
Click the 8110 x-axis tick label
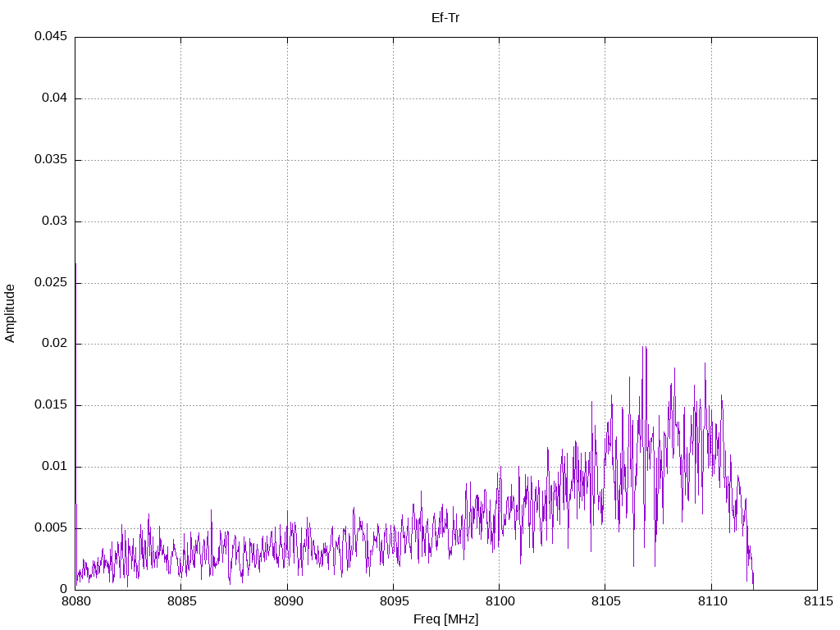(x=711, y=601)
